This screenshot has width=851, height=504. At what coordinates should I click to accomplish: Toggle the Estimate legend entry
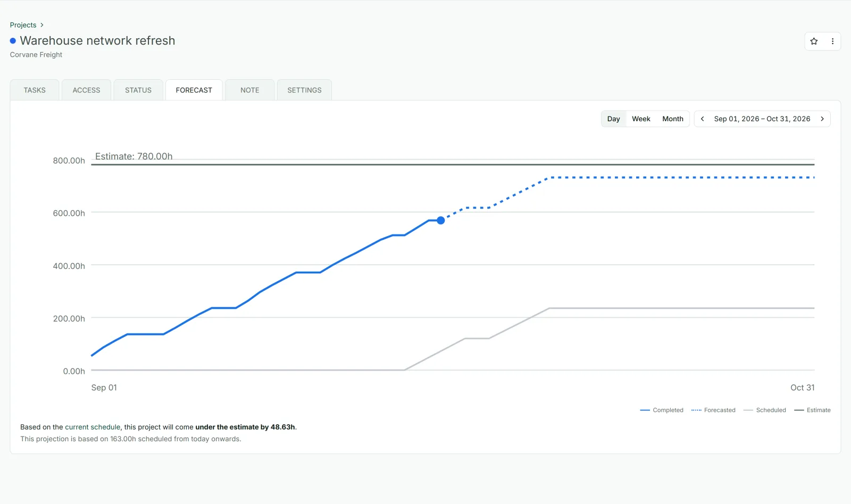click(x=812, y=410)
